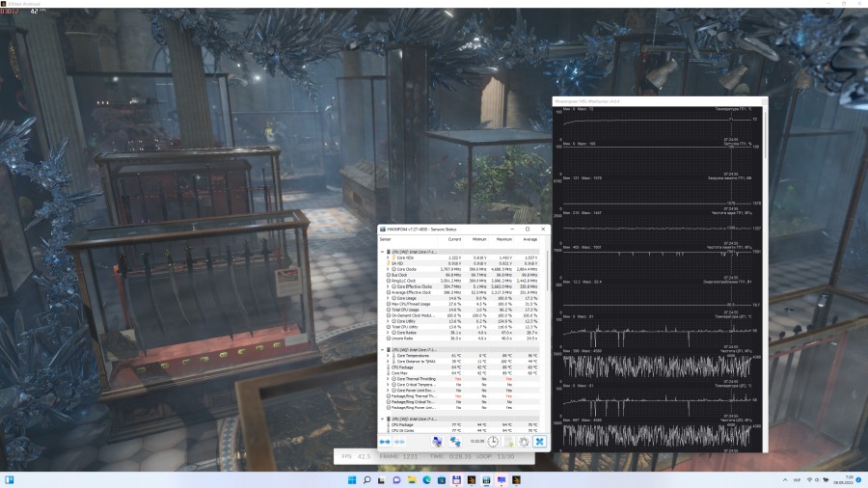Click the blue X close sensors icon
Viewport: 868px width, 488px height.
(x=539, y=441)
